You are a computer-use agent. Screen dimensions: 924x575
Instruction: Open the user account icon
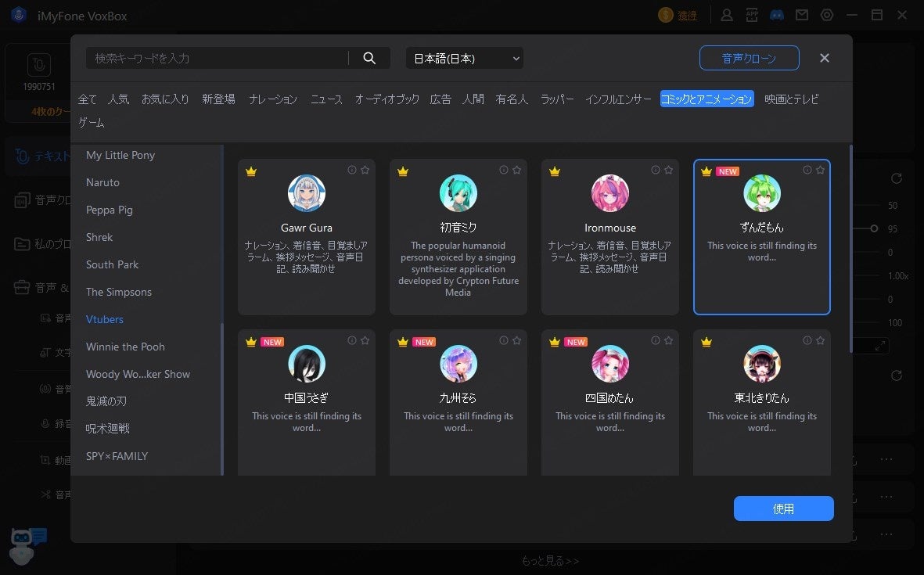coord(727,16)
